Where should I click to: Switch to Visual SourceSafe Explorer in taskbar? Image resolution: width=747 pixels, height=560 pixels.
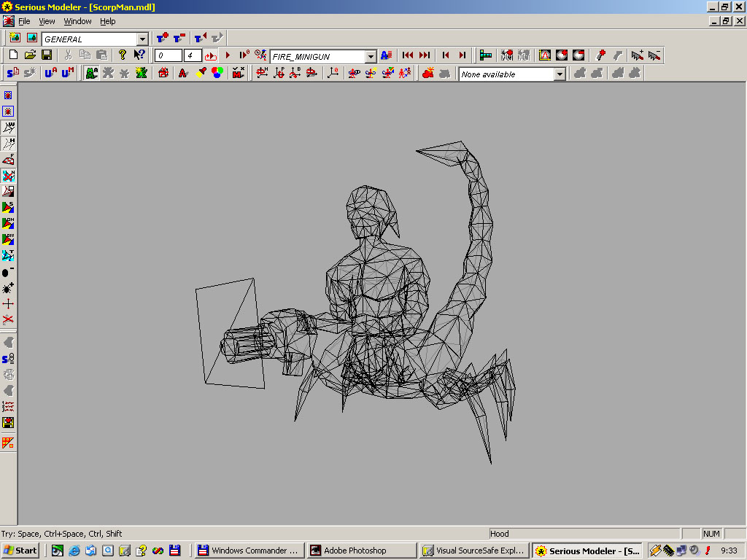point(474,551)
